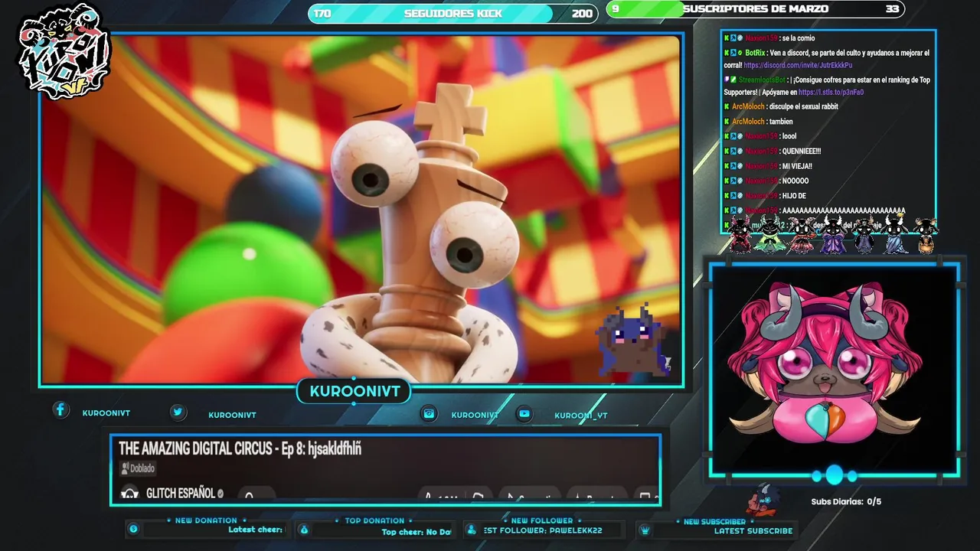The width and height of the screenshot is (980, 551).
Task: Click the chat message 'NOOOOO'
Action: pos(795,181)
